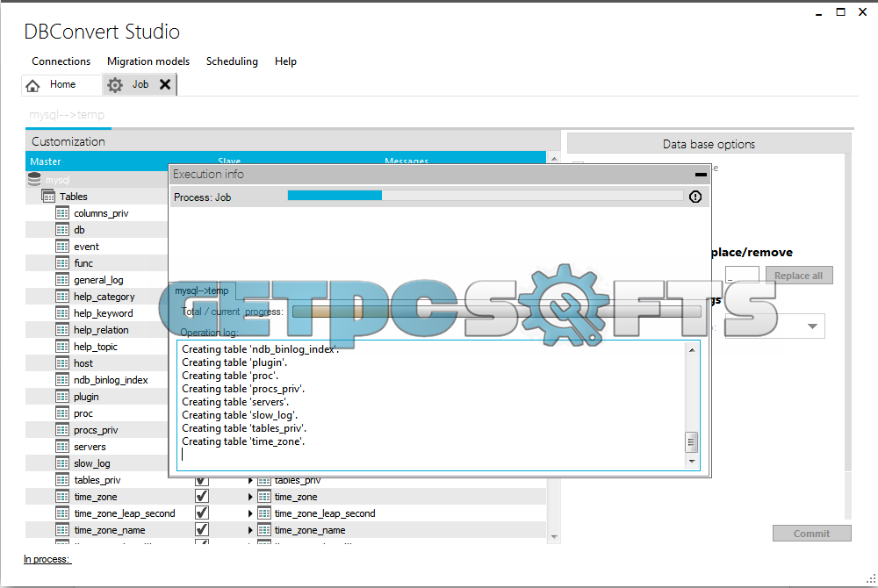Click the servers table icon
Viewport: 878px width, 588px height.
[62, 447]
